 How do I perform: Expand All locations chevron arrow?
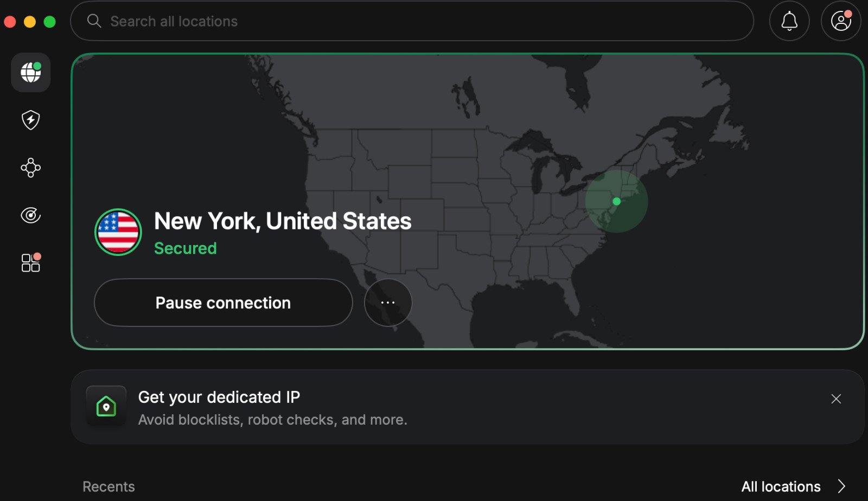click(841, 486)
